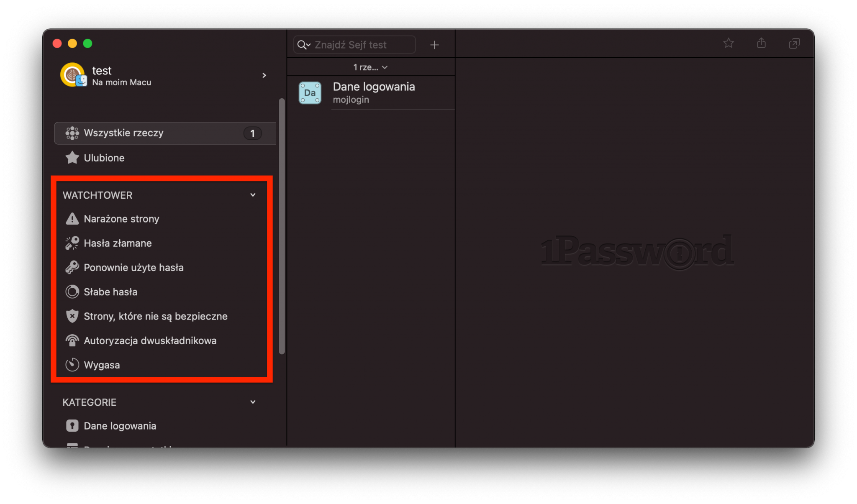The image size is (857, 504).
Task: Click the Znajdź Sejf test search field
Action: [x=354, y=45]
